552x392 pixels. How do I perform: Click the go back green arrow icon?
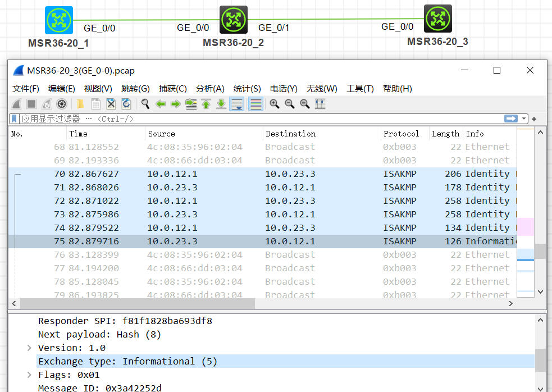[x=161, y=104]
